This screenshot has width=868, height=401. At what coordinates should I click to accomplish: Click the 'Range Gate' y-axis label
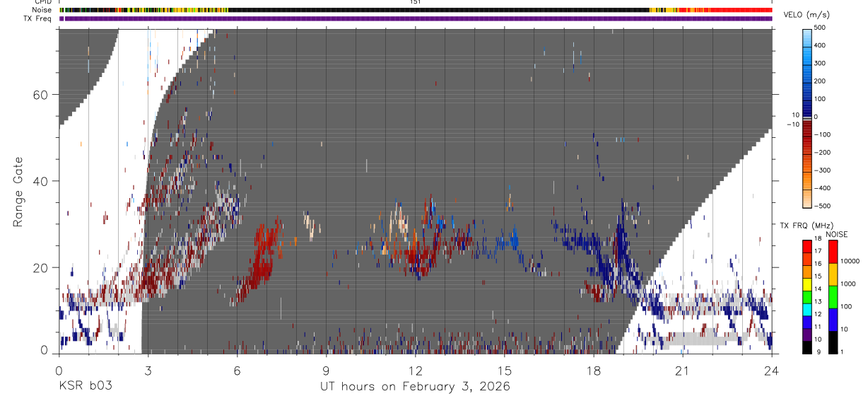19,192
